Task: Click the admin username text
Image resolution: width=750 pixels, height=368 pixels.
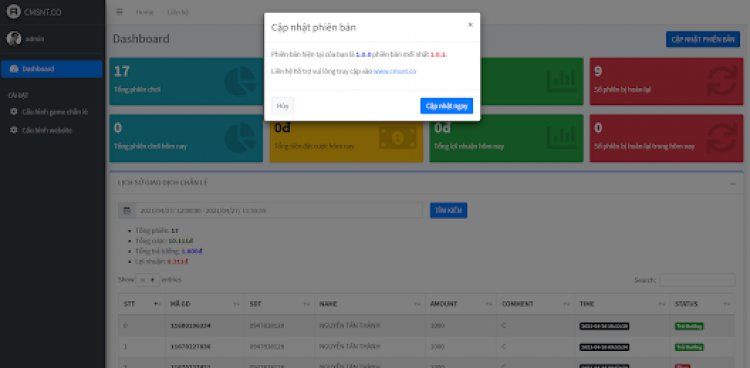Action: [35, 39]
